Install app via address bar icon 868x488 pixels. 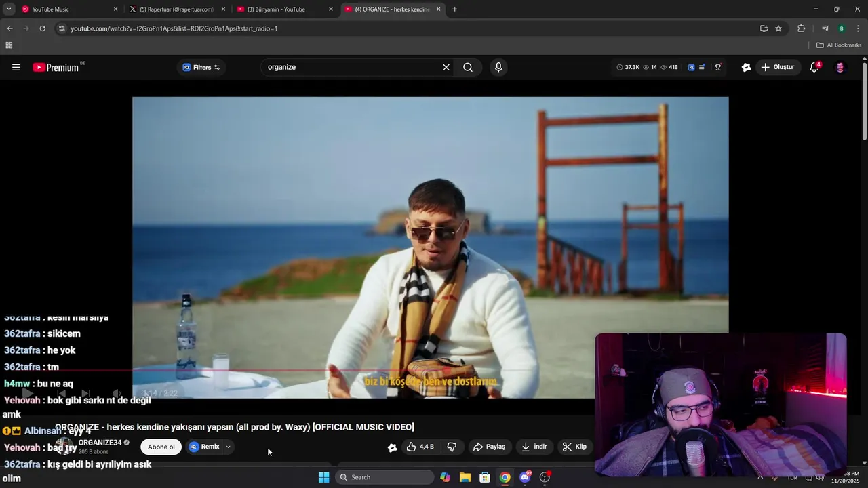pyautogui.click(x=764, y=28)
